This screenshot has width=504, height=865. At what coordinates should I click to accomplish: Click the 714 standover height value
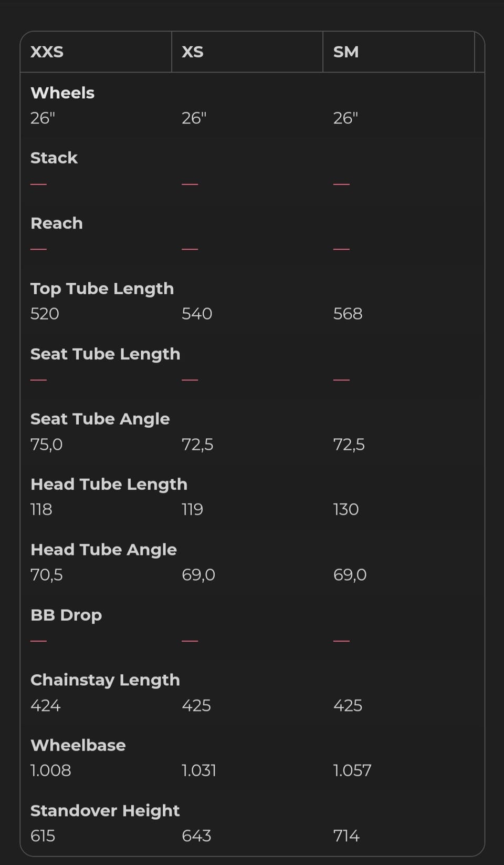point(346,836)
